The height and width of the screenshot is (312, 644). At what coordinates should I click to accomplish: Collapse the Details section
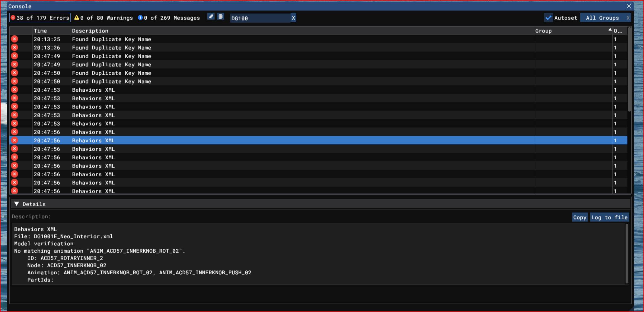17,204
